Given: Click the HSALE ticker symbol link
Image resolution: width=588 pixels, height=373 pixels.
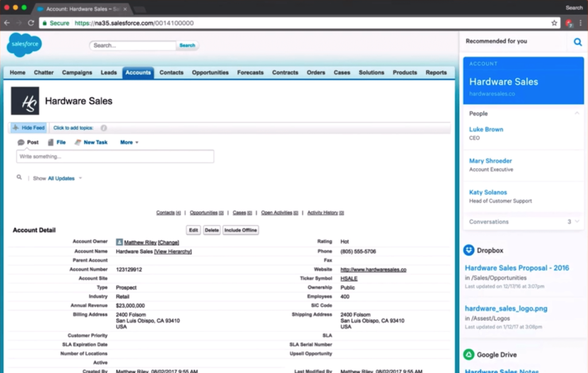Looking at the screenshot, I should [349, 278].
